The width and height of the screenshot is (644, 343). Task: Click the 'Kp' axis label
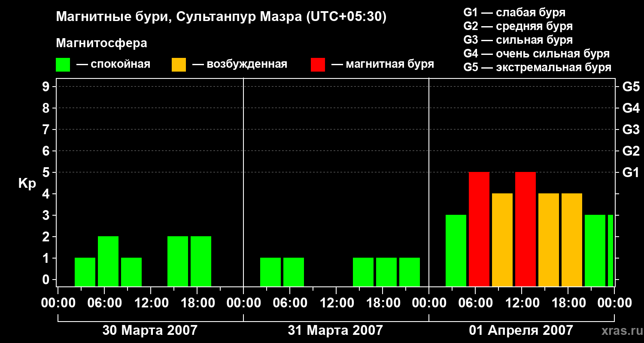[27, 184]
